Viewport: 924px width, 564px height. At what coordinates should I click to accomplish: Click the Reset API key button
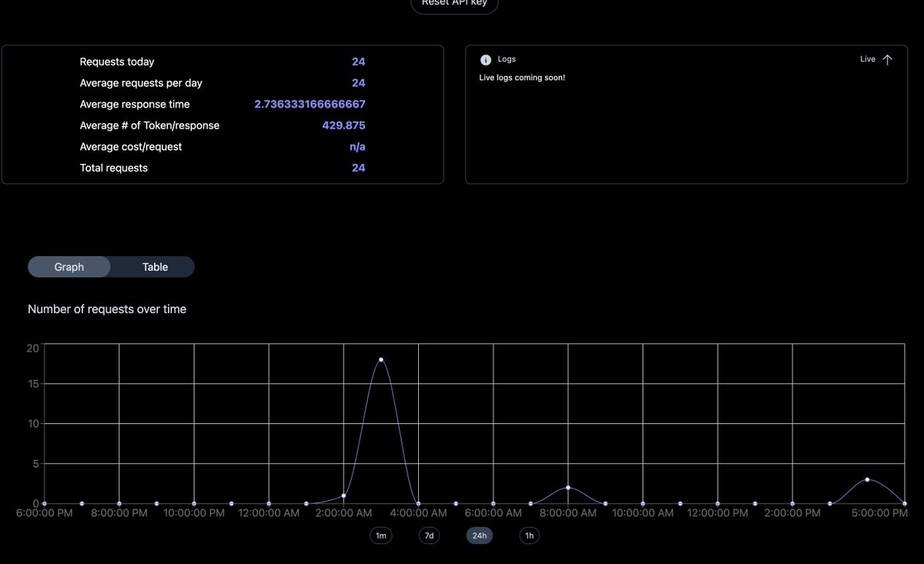[455, 4]
